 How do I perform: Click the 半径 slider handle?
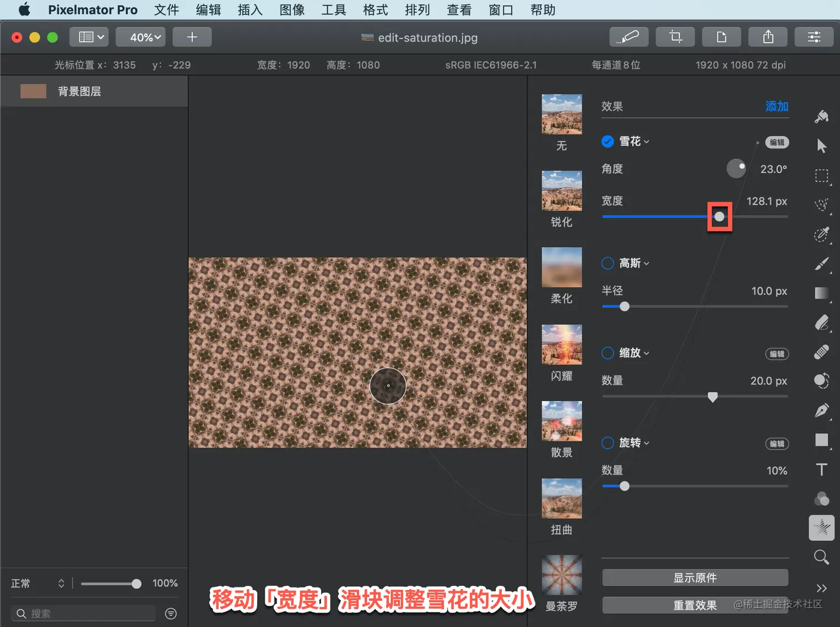click(x=624, y=307)
